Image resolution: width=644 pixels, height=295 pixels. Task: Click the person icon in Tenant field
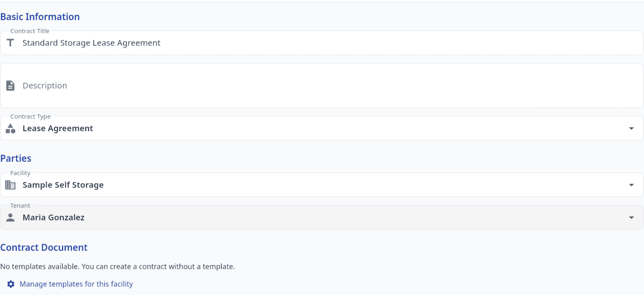[10, 217]
